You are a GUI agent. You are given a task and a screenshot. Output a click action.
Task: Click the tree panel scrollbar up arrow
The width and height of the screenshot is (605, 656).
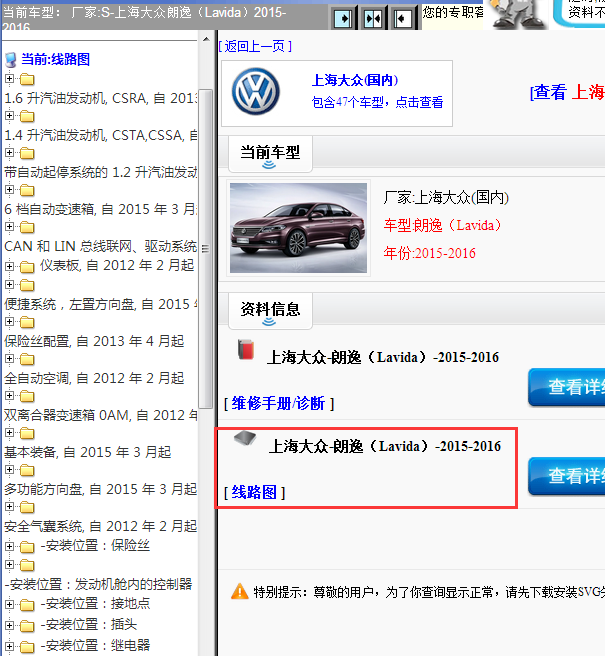click(x=206, y=39)
